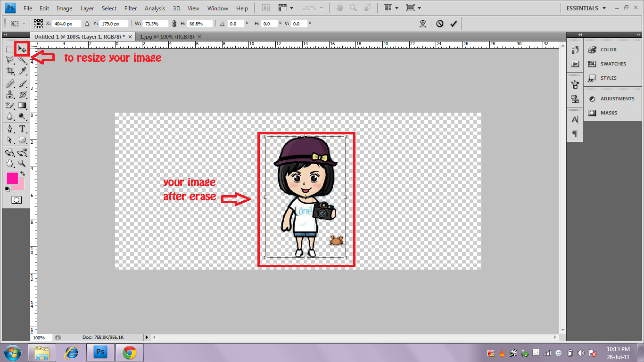Select the Horizontal Type tool

pyautogui.click(x=22, y=129)
